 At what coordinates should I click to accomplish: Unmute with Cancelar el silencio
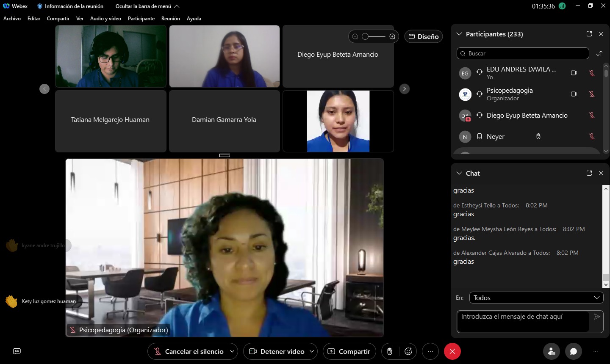click(x=189, y=351)
